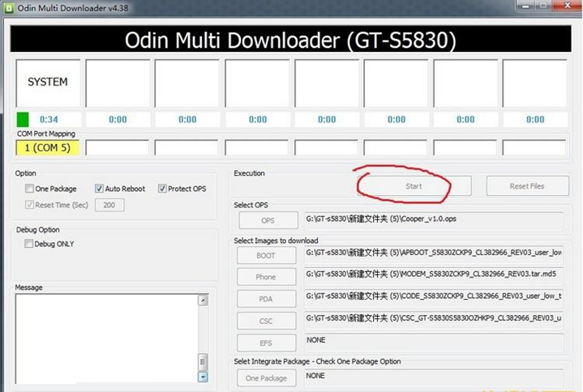Click the CSC path field
The width and height of the screenshot is (583, 392).
[434, 320]
